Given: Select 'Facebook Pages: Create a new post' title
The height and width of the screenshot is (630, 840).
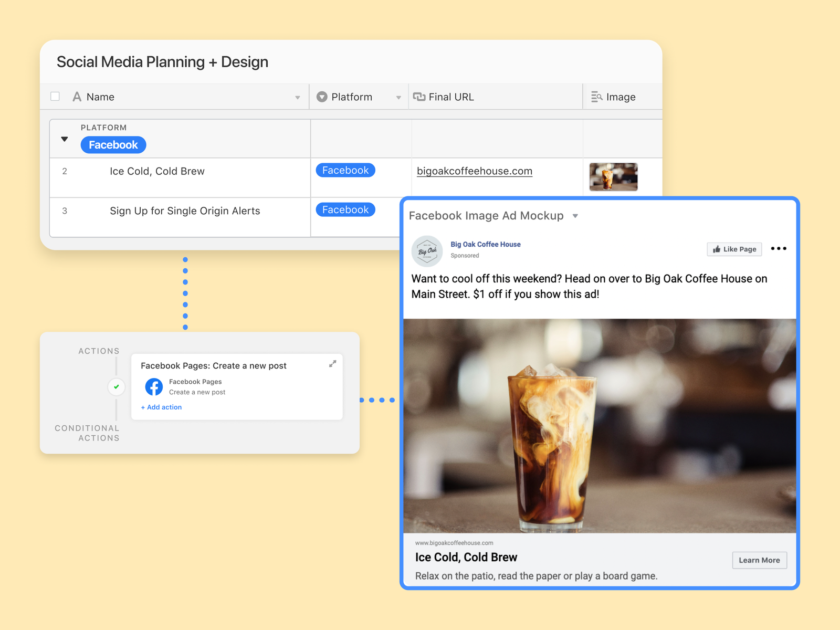Looking at the screenshot, I should tap(214, 366).
